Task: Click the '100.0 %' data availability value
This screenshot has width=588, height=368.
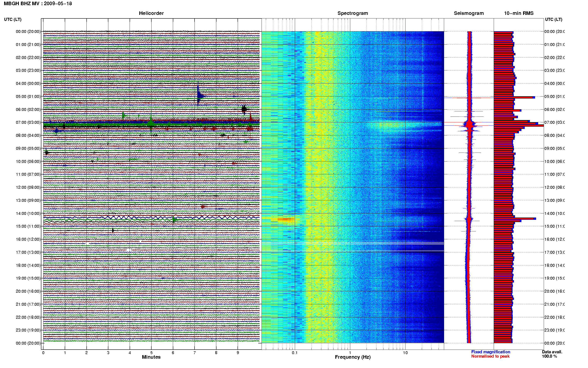Action: coord(549,356)
